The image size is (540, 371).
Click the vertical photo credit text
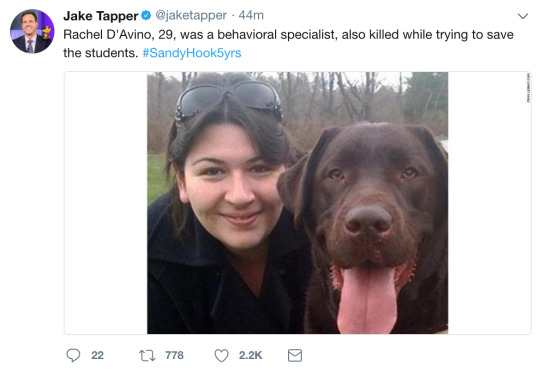pos(528,89)
